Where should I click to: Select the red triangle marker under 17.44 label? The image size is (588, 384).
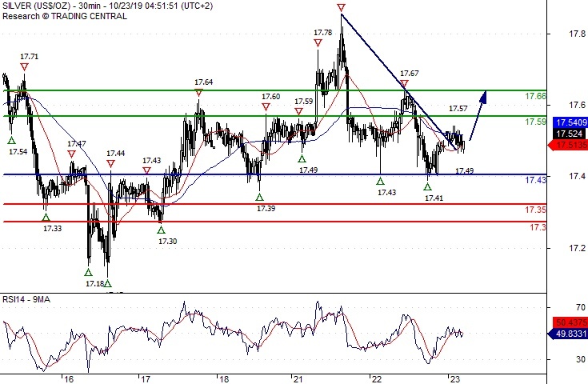(110, 163)
